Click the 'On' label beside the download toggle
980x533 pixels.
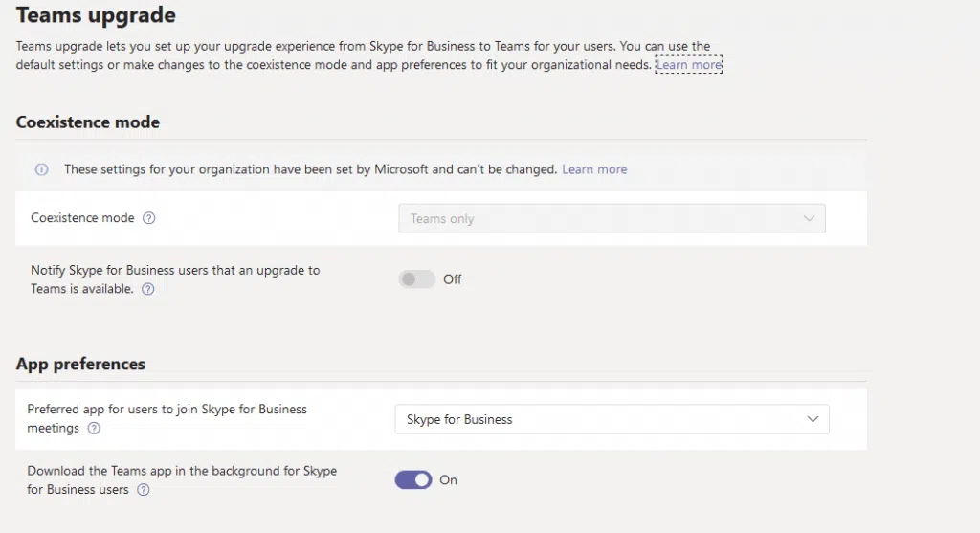[448, 480]
